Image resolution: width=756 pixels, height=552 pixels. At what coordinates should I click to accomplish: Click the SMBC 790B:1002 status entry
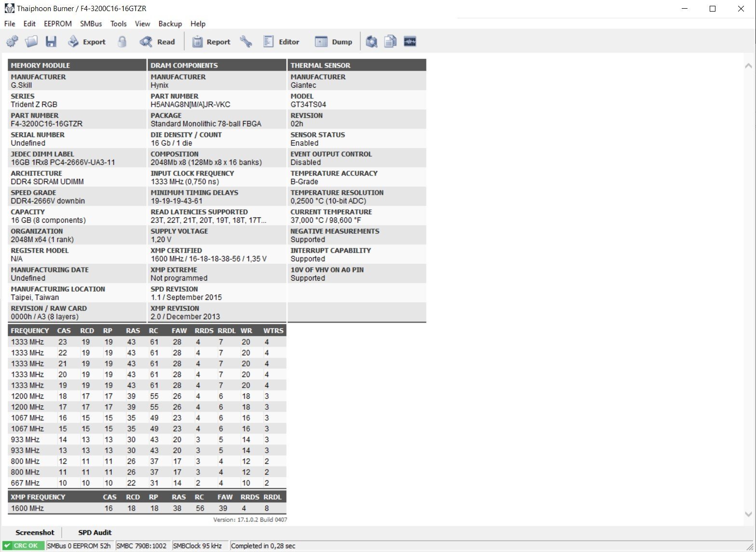pyautogui.click(x=142, y=546)
